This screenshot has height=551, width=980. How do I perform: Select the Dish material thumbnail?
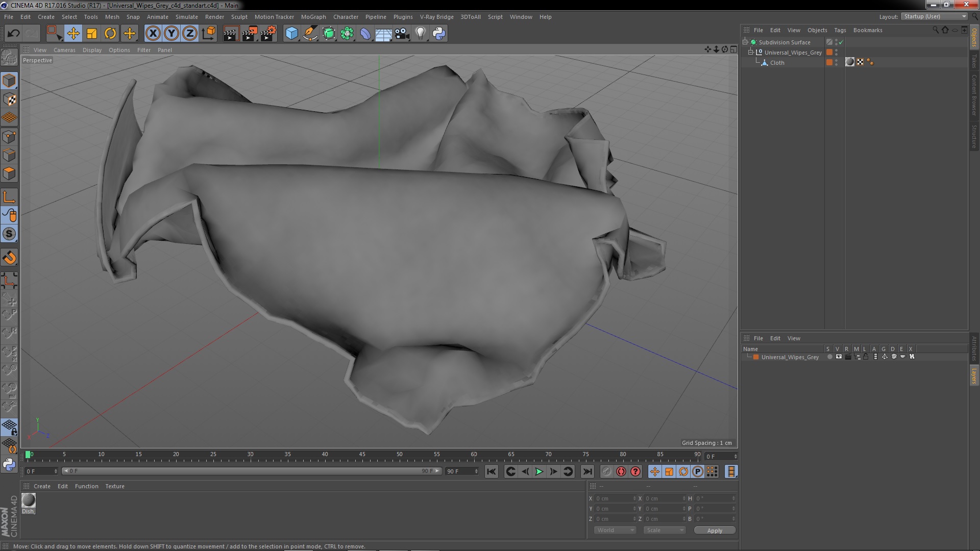click(x=29, y=500)
